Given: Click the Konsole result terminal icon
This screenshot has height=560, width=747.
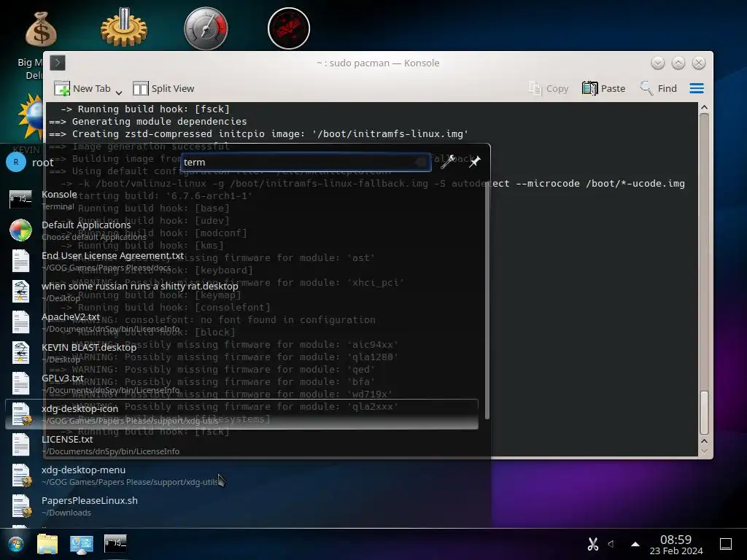Looking at the screenshot, I should [20, 199].
